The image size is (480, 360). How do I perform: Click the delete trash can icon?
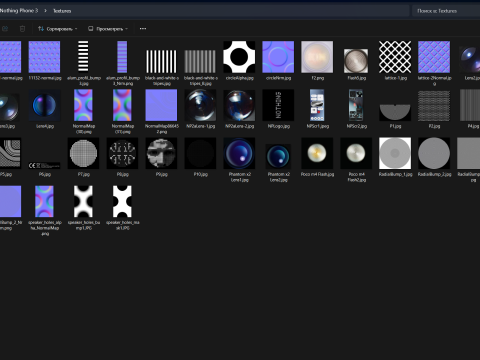[22, 29]
